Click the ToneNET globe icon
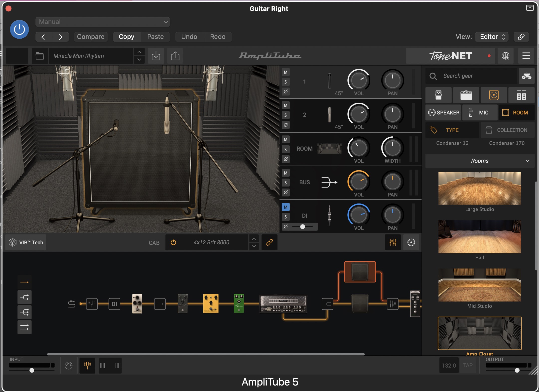Screen dimensions: 539x392 (506, 56)
